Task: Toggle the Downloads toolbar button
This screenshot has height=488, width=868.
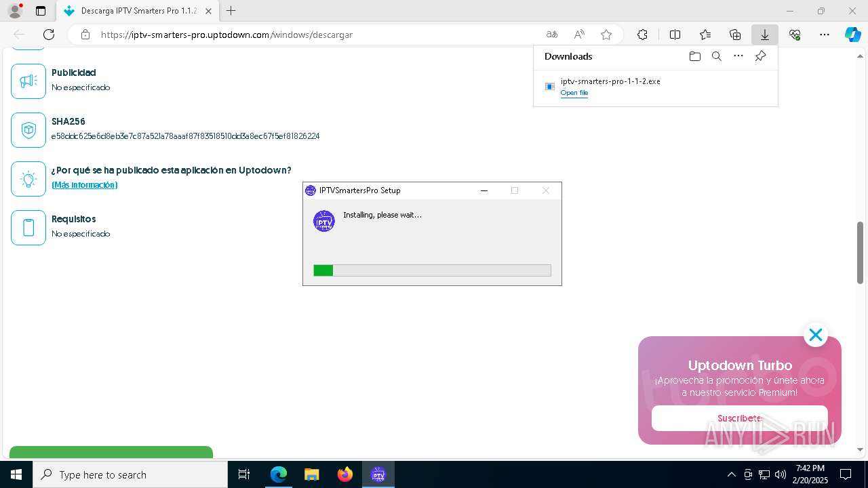Action: tap(765, 35)
